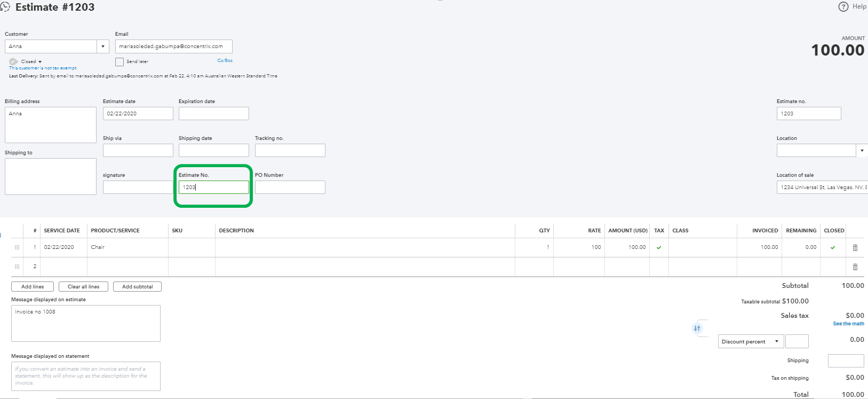Viewport: 868px width, 399px height.
Task: Grab the drag handle of line 1
Action: tap(17, 247)
